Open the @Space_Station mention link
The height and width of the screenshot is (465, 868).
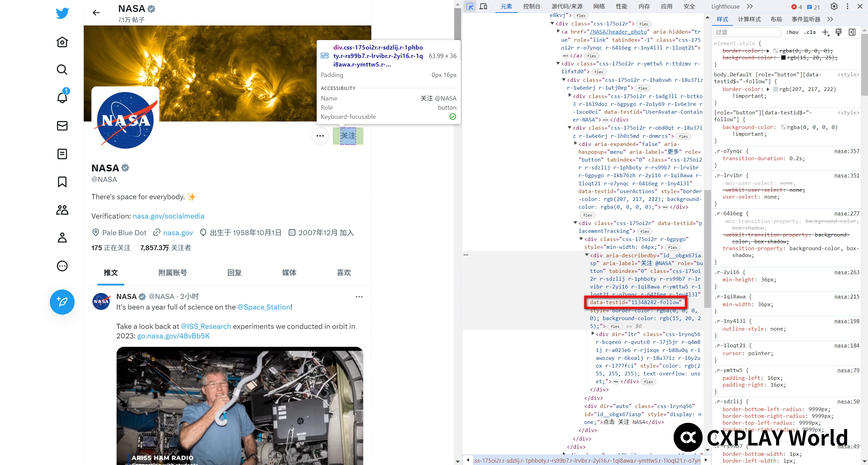[264, 307]
